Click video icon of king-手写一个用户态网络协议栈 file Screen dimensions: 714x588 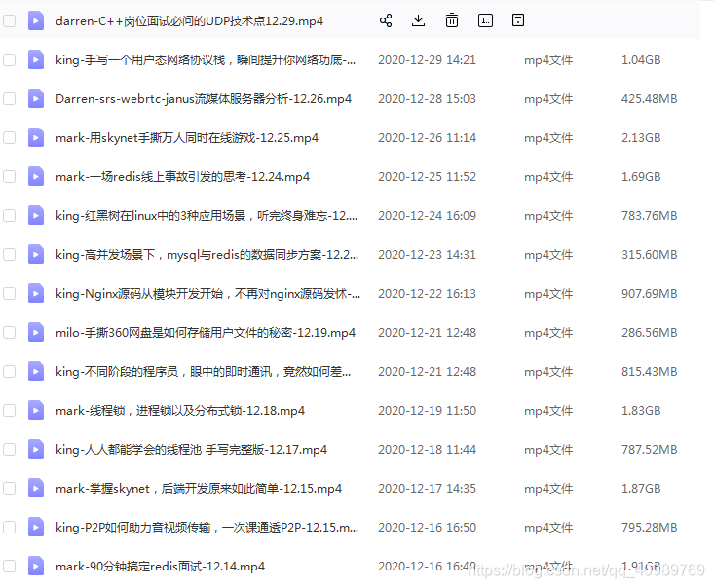36,59
